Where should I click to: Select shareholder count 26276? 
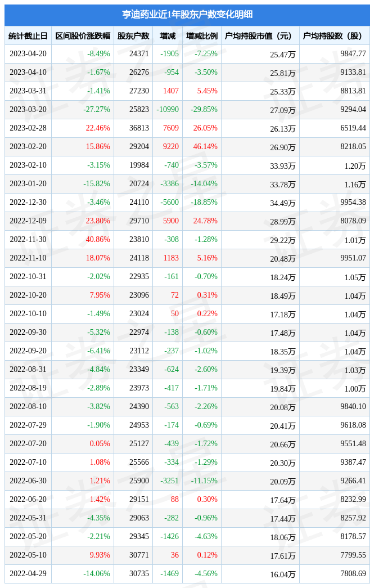[x=139, y=73]
